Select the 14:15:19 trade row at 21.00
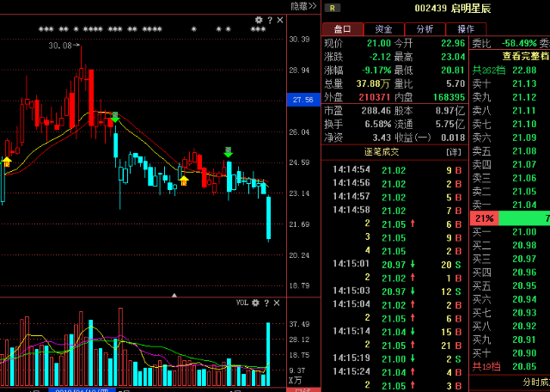 (x=397, y=358)
